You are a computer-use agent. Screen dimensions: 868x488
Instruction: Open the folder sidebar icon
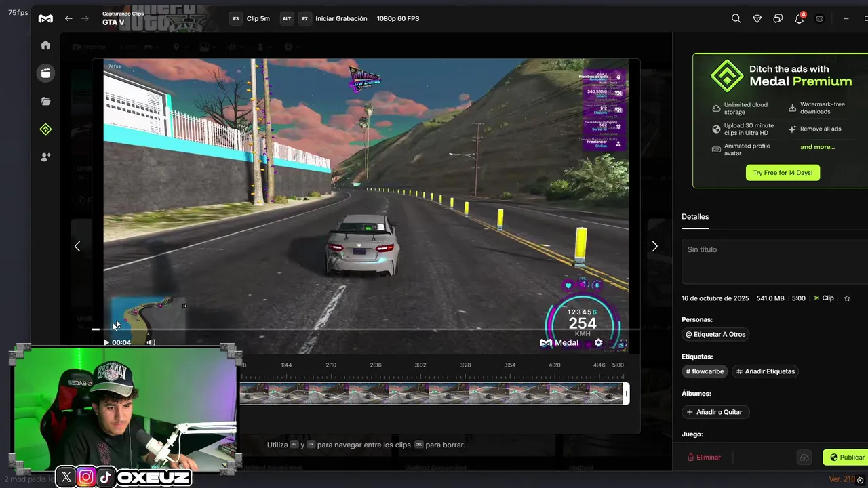tap(45, 101)
